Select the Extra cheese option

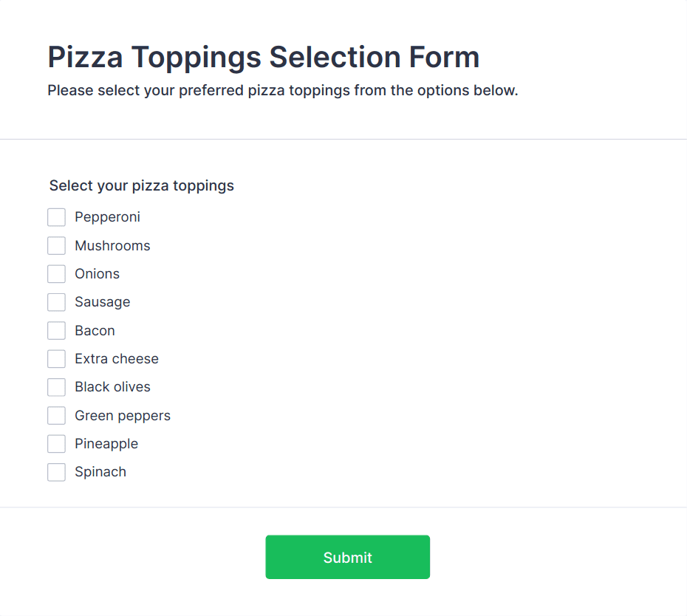tap(57, 358)
